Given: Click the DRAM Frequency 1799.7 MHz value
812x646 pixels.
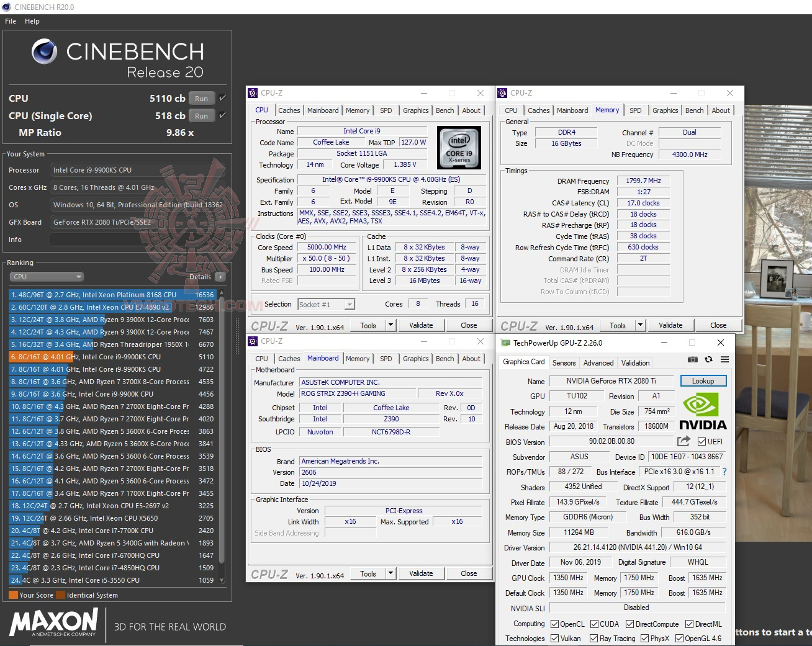Looking at the screenshot, I should point(643,181).
